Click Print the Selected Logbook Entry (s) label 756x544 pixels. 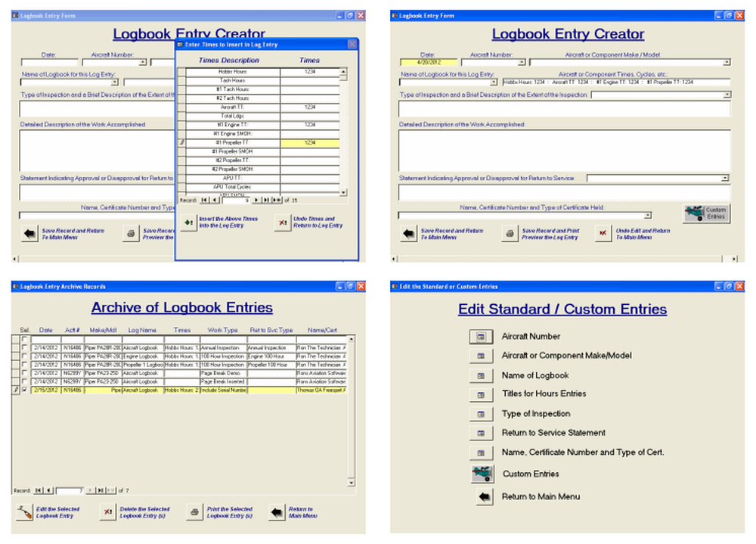(x=230, y=512)
